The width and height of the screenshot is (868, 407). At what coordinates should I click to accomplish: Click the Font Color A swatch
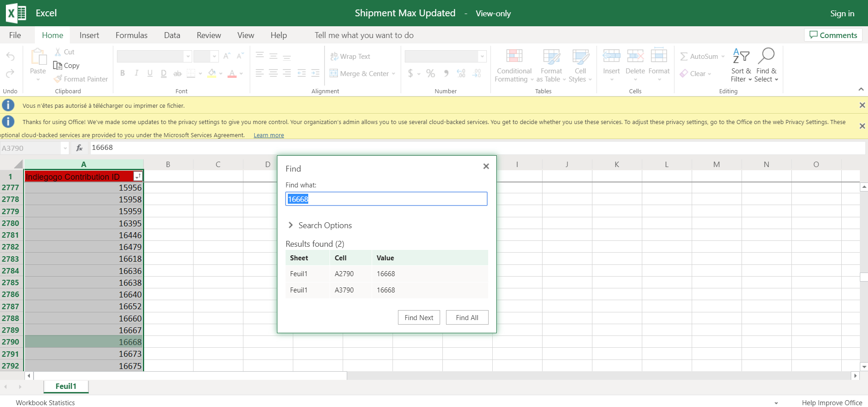coord(232,73)
